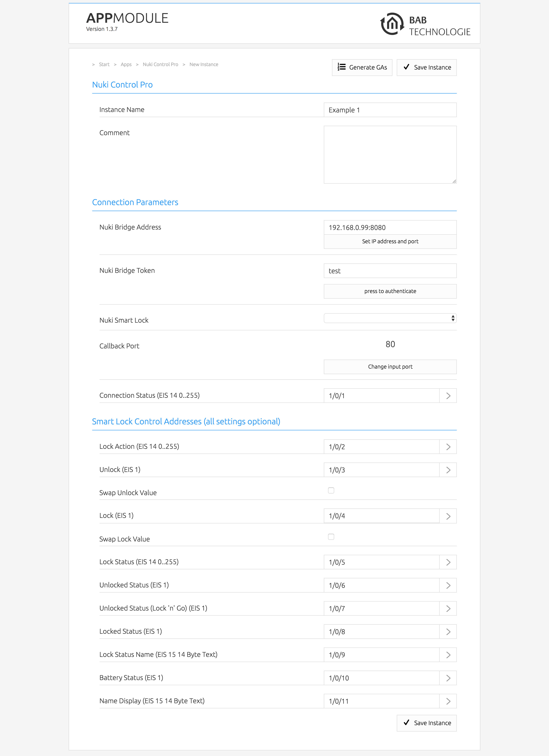This screenshot has height=756, width=549.
Task: Click the arrow icon beside Lock Status 1/0/5
Action: tap(448, 562)
